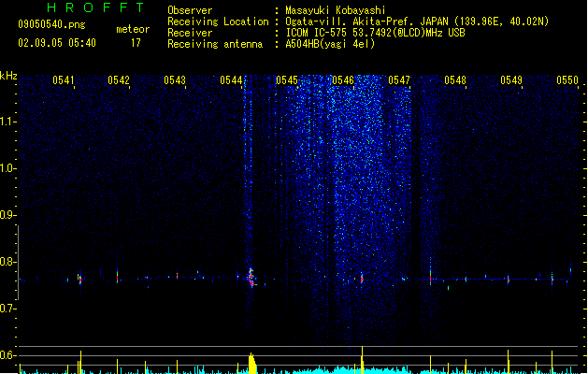Click the meteor count value 17

tap(136, 43)
